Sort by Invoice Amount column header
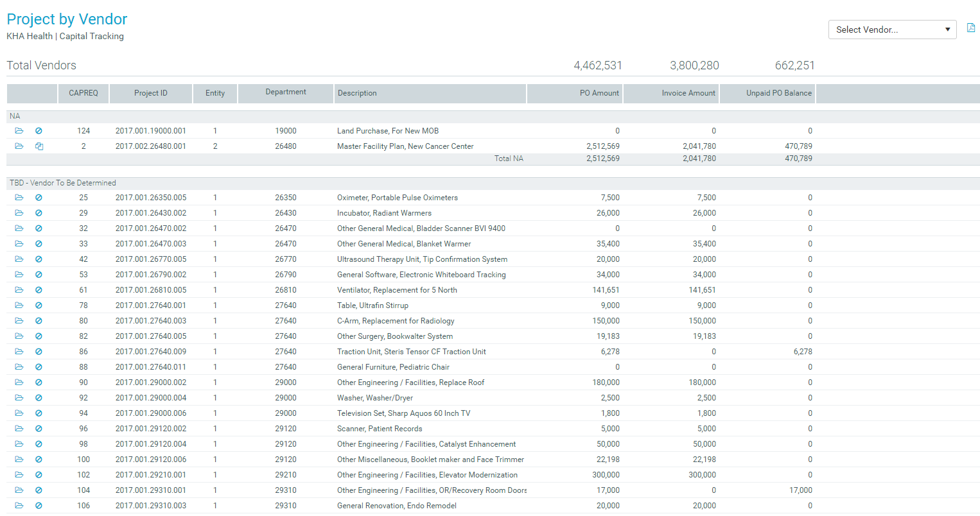This screenshot has height=516, width=980. [x=671, y=93]
